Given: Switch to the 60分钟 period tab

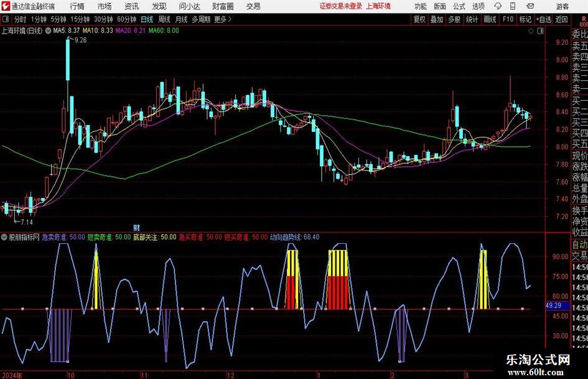Looking at the screenshot, I should [x=126, y=19].
